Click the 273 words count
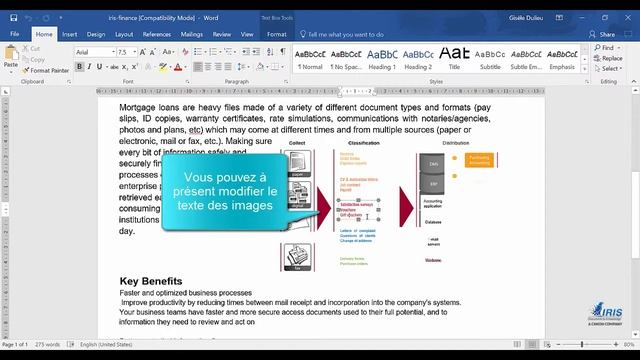The image size is (640, 360). [47, 344]
